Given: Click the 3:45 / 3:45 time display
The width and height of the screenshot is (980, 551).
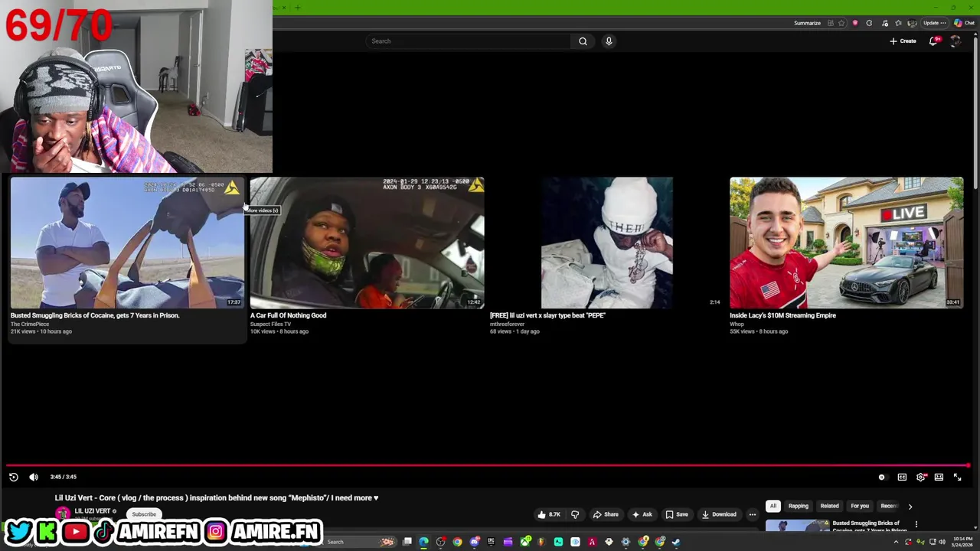Looking at the screenshot, I should (x=64, y=477).
